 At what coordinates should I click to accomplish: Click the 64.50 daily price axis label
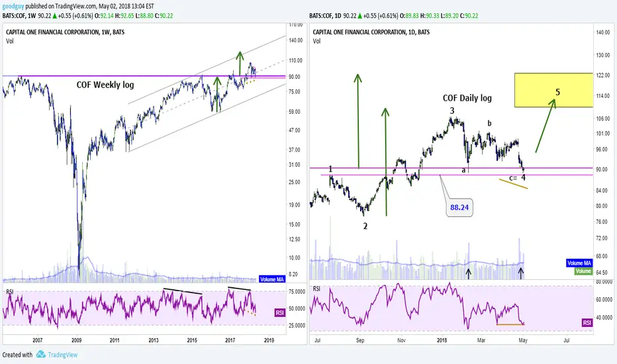[x=602, y=272]
